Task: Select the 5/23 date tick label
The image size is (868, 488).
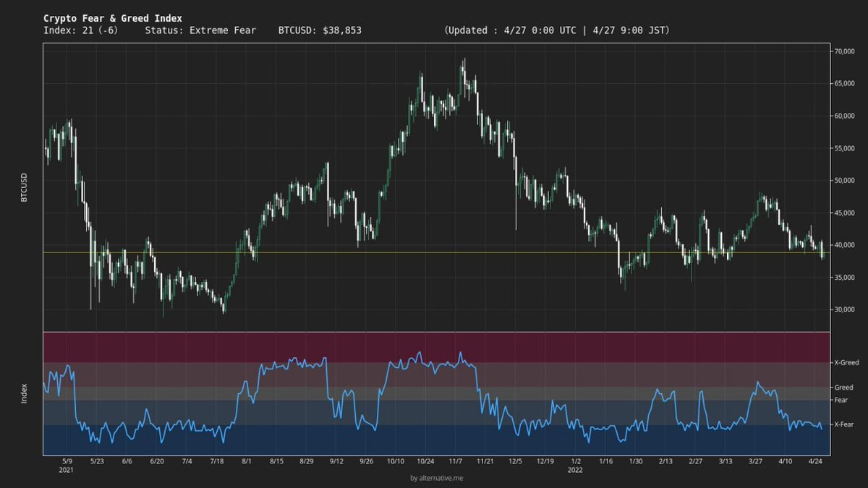Action: (96, 461)
